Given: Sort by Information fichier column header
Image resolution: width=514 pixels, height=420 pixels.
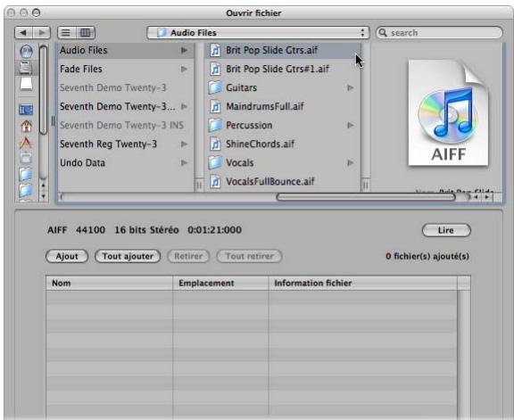Looking at the screenshot, I should click(x=362, y=283).
